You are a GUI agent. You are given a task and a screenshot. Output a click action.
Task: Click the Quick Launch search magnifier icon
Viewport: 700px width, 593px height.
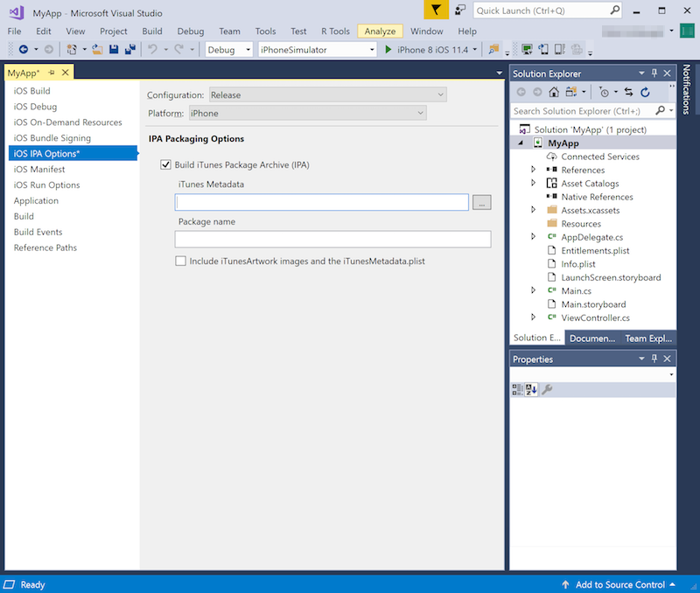point(612,11)
